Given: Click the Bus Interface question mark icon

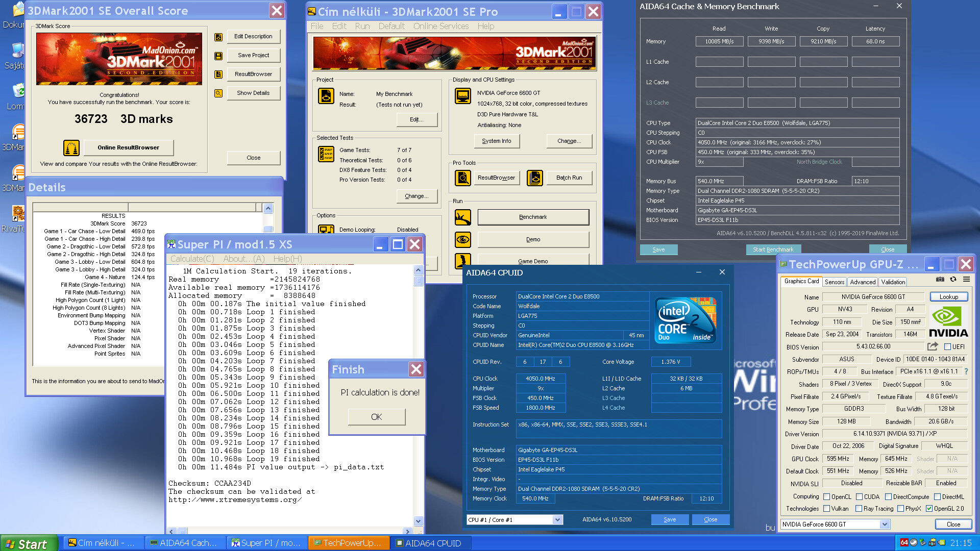Looking at the screenshot, I should [966, 371].
